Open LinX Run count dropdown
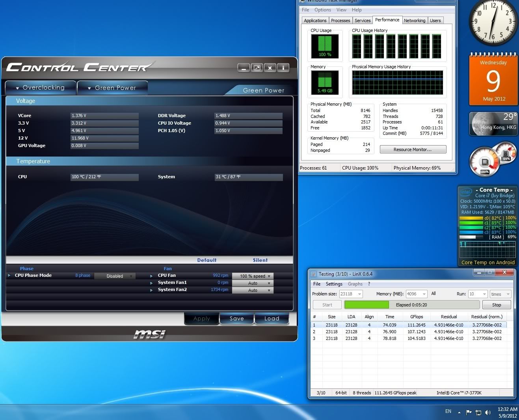Image resolution: width=519 pixels, height=420 pixels. (x=478, y=294)
